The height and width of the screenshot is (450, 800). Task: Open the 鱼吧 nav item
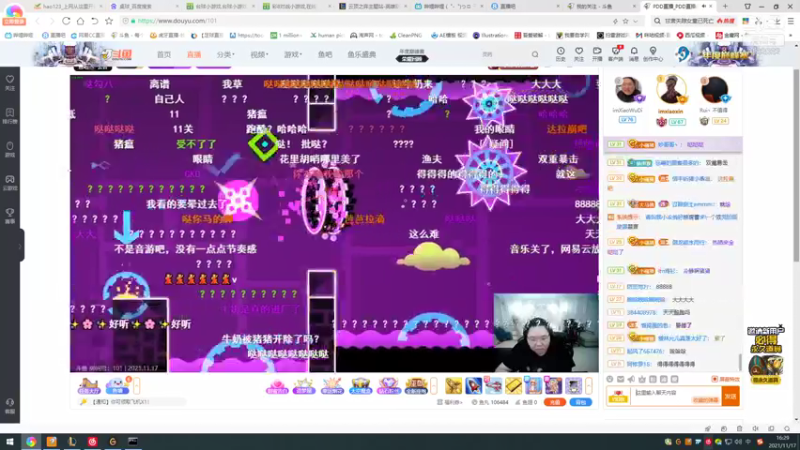pos(325,55)
